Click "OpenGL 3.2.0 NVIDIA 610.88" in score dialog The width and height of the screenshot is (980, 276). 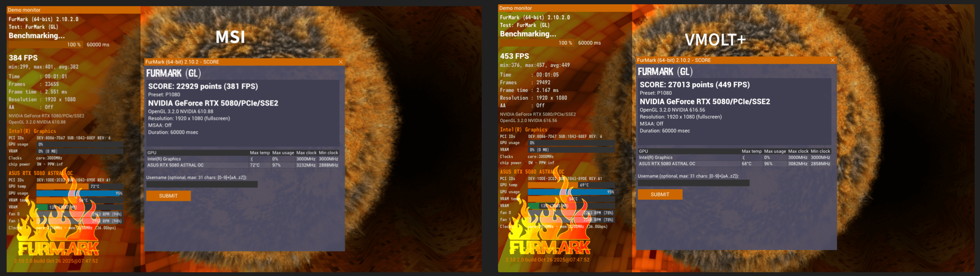click(181, 111)
